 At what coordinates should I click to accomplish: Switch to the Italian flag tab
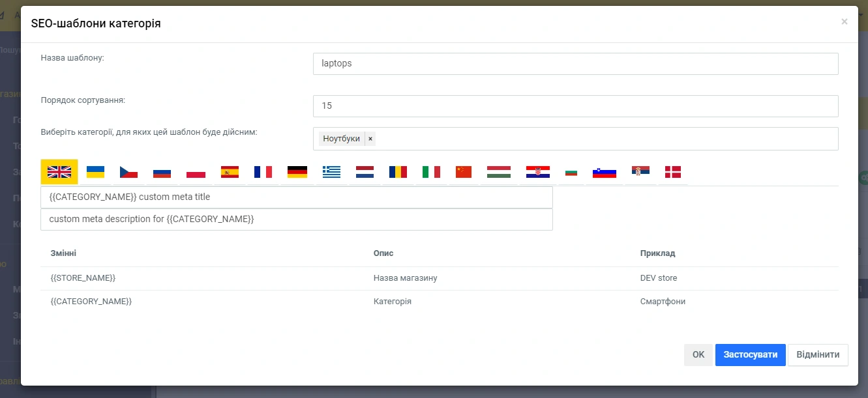click(x=431, y=172)
